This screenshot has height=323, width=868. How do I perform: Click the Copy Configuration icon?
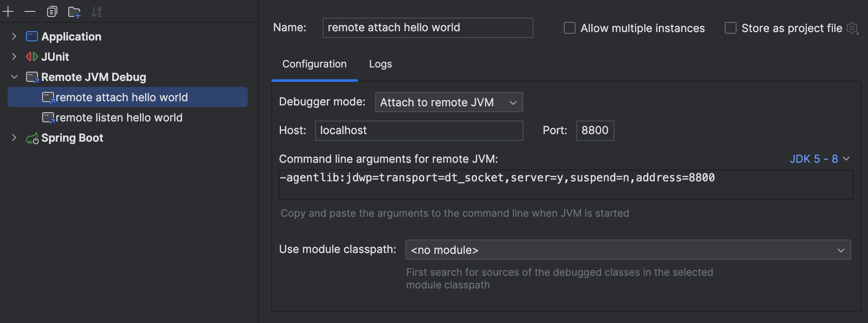[52, 12]
